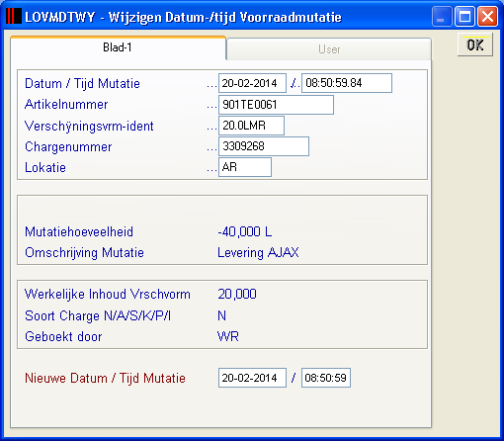Screen dimensions: 504x441
Task: Click the Datum Mutatie date field 20-02-2014
Action: pos(252,83)
